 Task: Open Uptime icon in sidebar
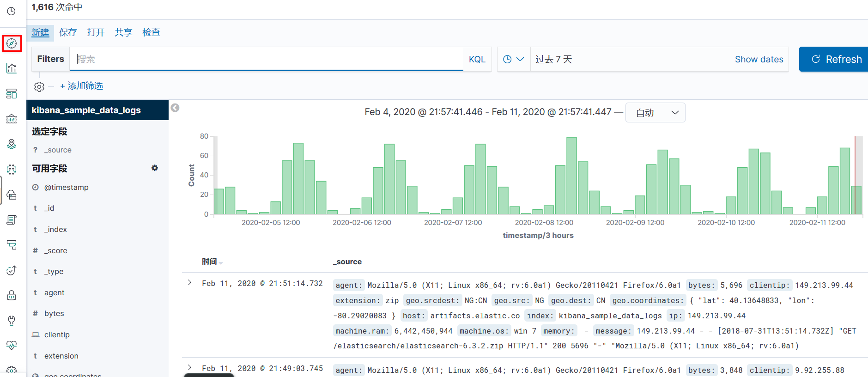point(12,270)
